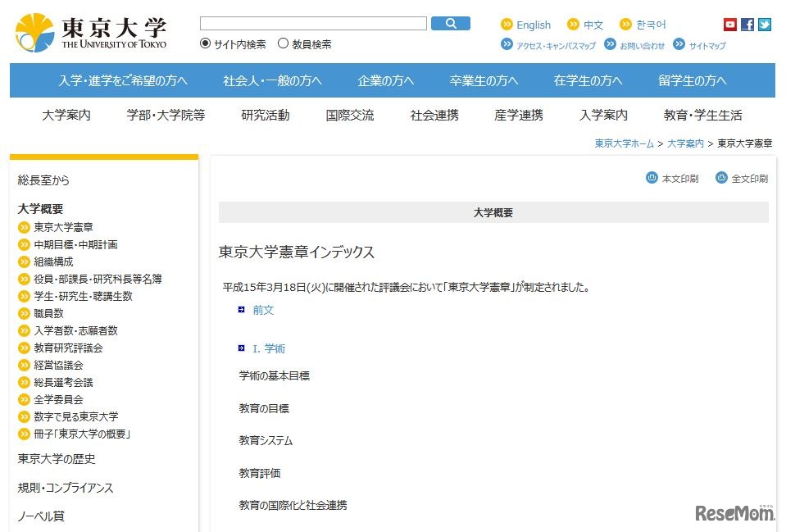The height and width of the screenshot is (532, 786).
Task: Click arrow icon beside English link
Action: click(x=507, y=25)
